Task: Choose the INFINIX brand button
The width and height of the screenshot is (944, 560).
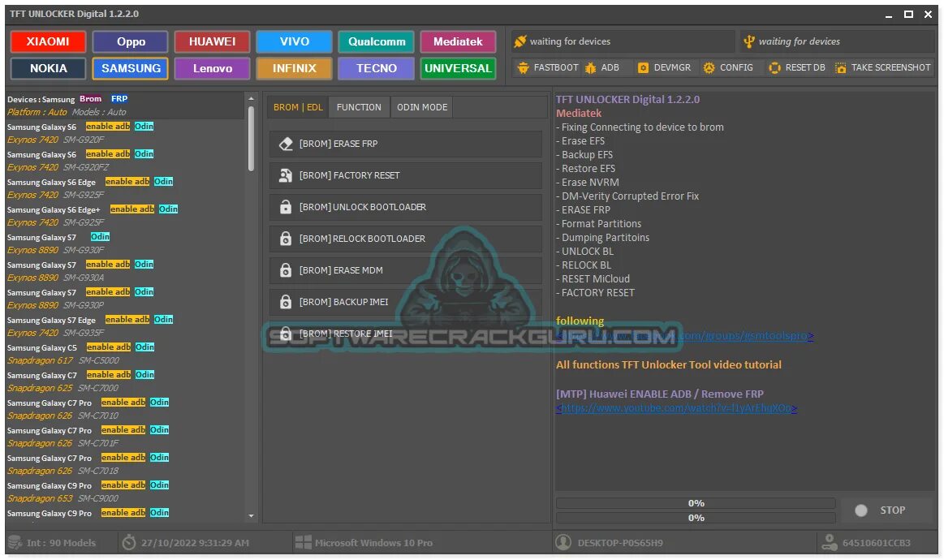Action: click(295, 68)
